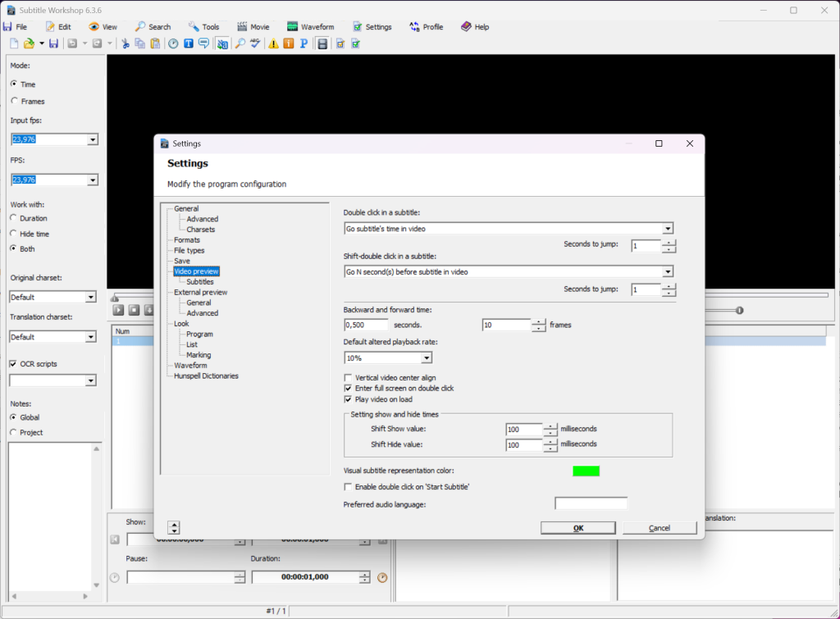Viewport: 840px width, 619px height.
Task: Click the save floppy disk icon
Action: click(x=53, y=44)
